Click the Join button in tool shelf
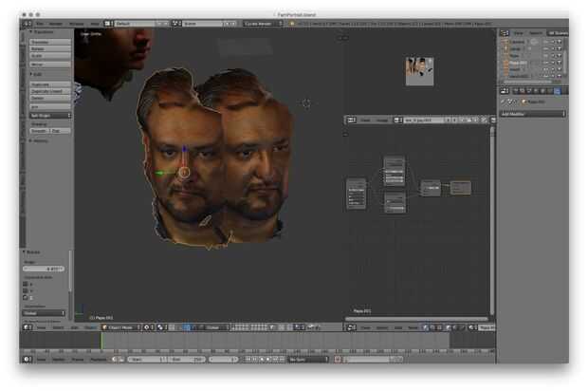This screenshot has width=588, height=391. click(50, 106)
